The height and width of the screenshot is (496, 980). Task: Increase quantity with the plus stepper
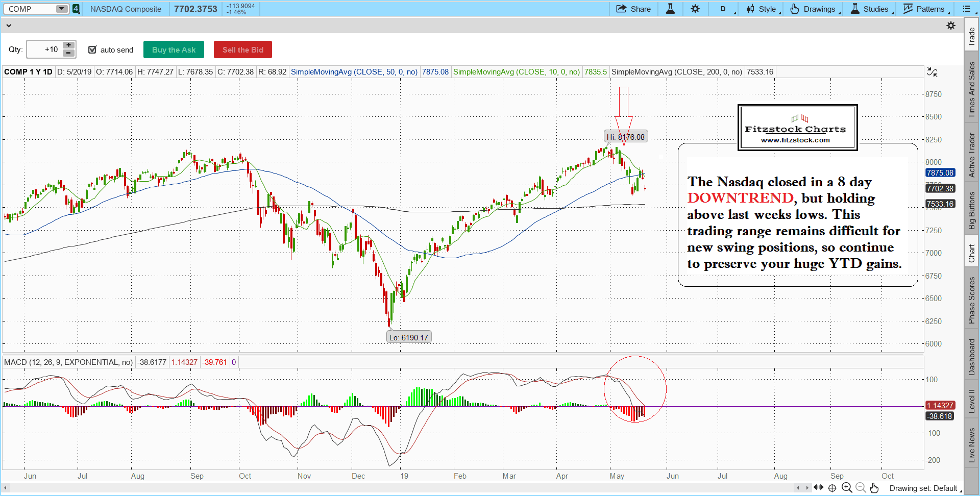coord(68,45)
